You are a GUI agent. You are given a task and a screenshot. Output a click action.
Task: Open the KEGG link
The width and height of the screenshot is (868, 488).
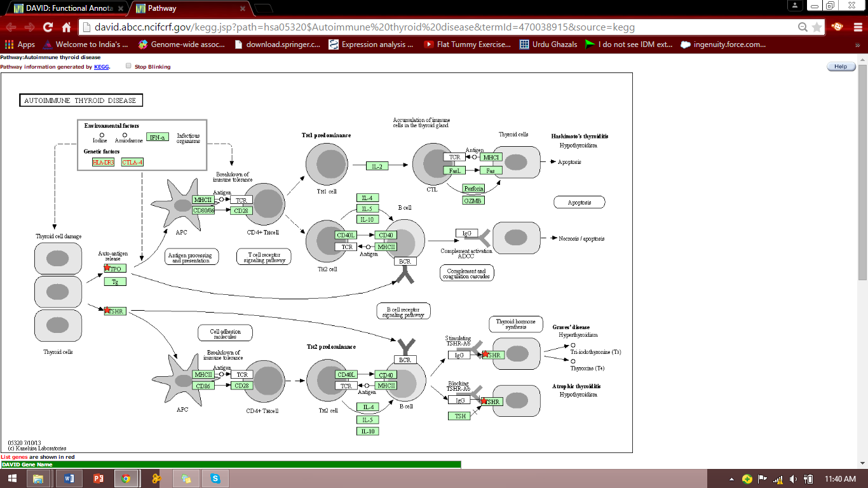click(x=101, y=67)
